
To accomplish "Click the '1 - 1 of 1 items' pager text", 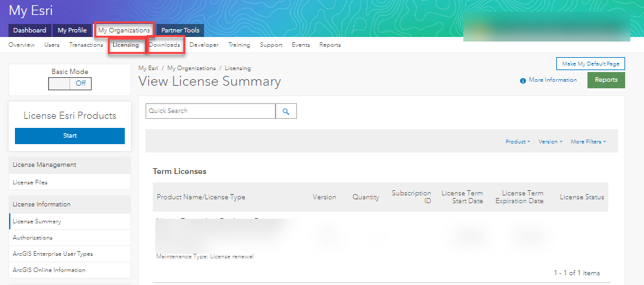I will click(576, 273).
